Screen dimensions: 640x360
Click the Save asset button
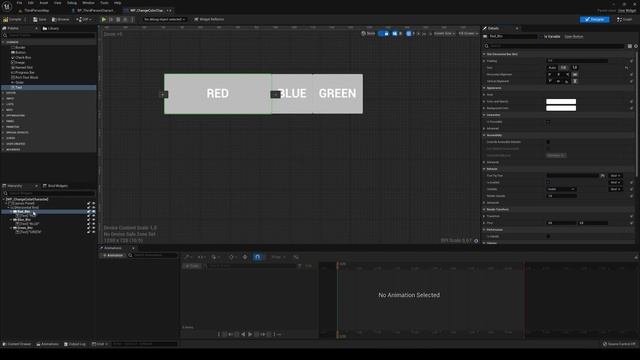[x=40, y=19]
